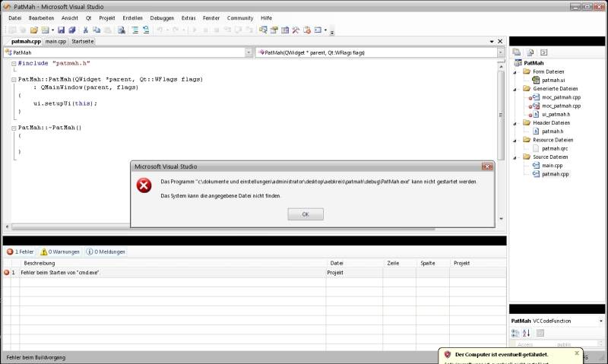The image size is (608, 364).
Task: Switch to the main.cpp tab
Action: pyautogui.click(x=55, y=42)
